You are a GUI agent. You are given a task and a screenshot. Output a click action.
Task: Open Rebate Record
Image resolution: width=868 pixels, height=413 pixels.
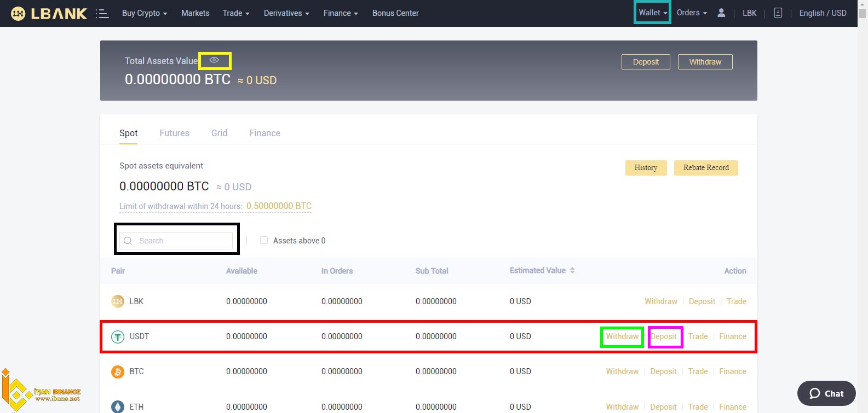pos(706,168)
